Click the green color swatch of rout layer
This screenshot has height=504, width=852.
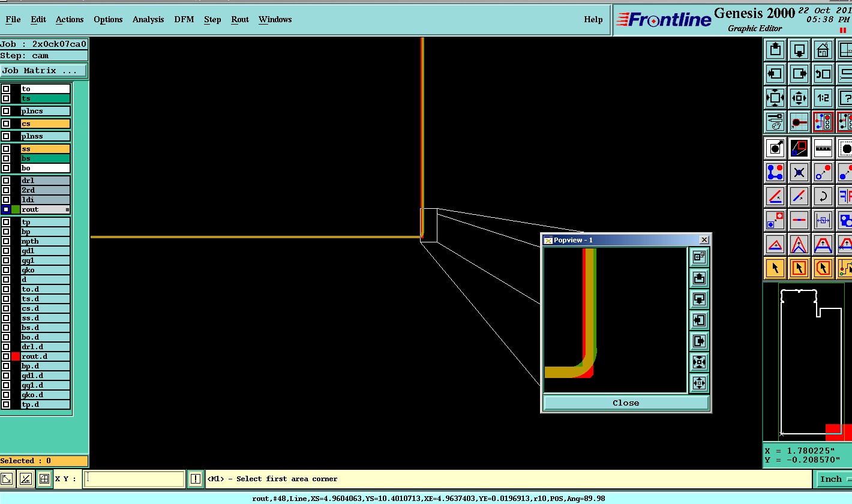(x=16, y=209)
